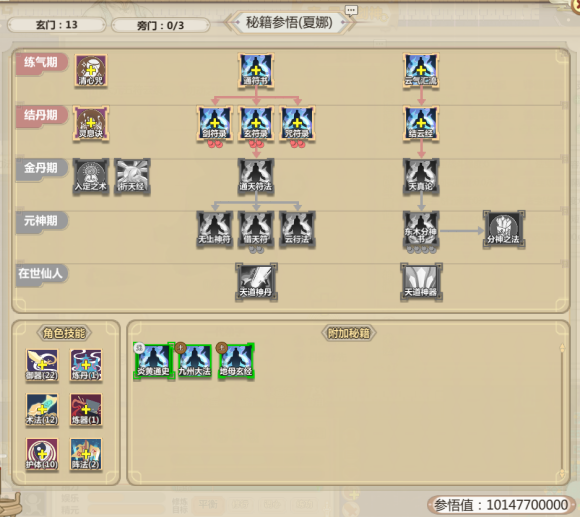Upgrade the 御器(22) character skill
Viewport: 580px width, 517px height.
pos(42,365)
